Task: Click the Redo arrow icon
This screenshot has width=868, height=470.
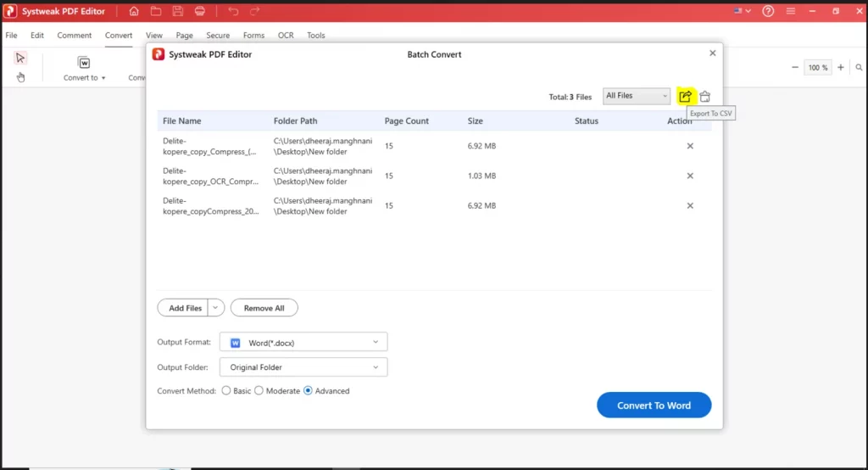Action: [254, 11]
